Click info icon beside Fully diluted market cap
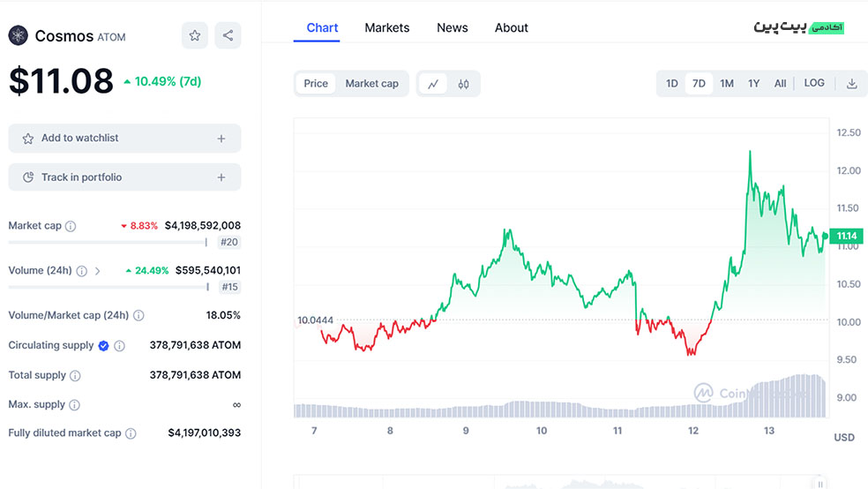This screenshot has height=489, width=868. 131,433
